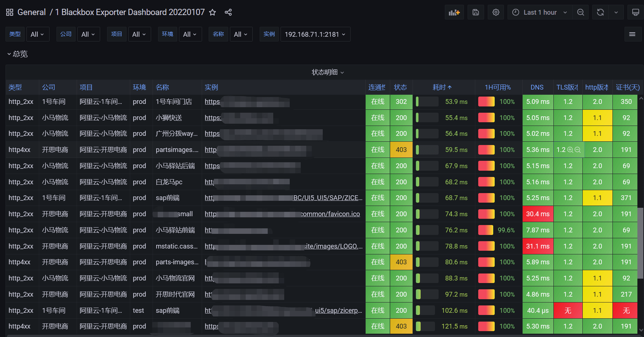
Task: Sort table by DNS column
Action: (x=537, y=87)
